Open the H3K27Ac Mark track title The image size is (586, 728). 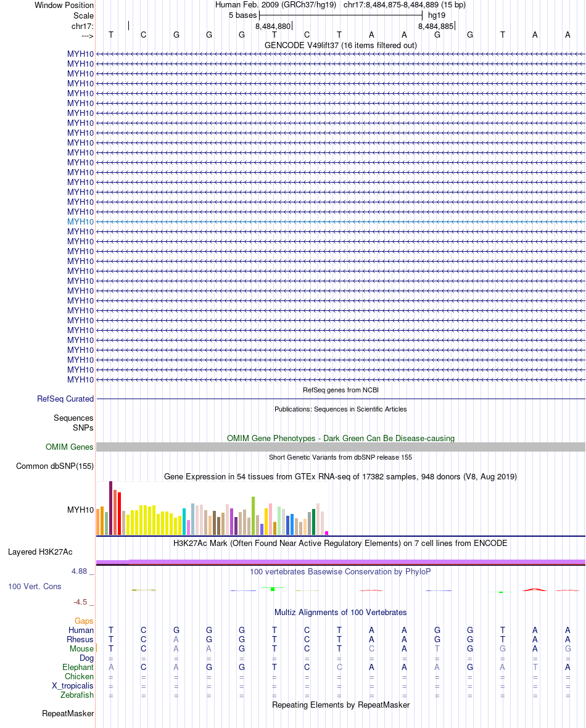pyautogui.click(x=340, y=543)
